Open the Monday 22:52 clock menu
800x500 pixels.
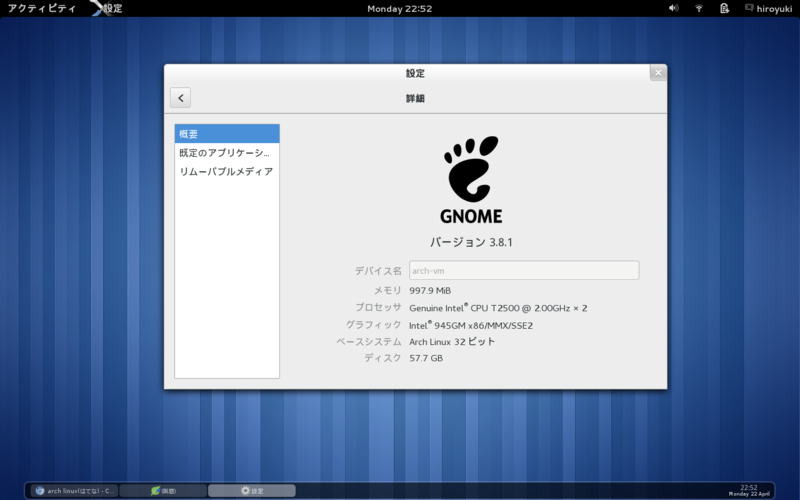tap(399, 8)
